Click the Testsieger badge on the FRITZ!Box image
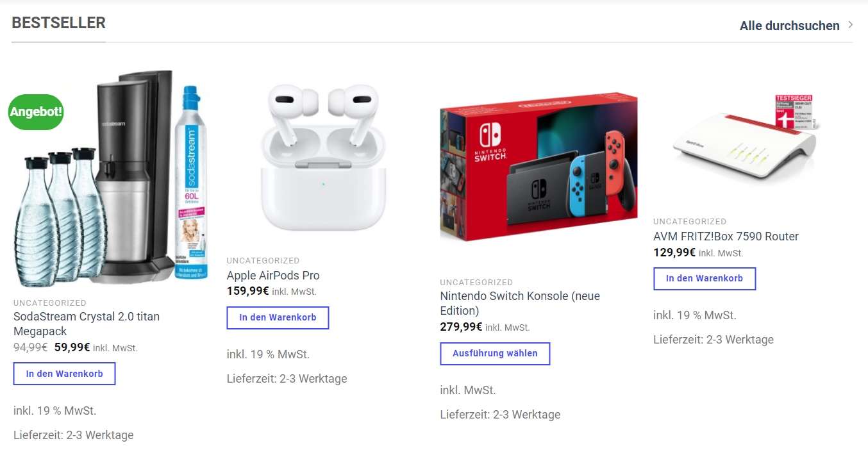868x457 pixels. (x=794, y=113)
